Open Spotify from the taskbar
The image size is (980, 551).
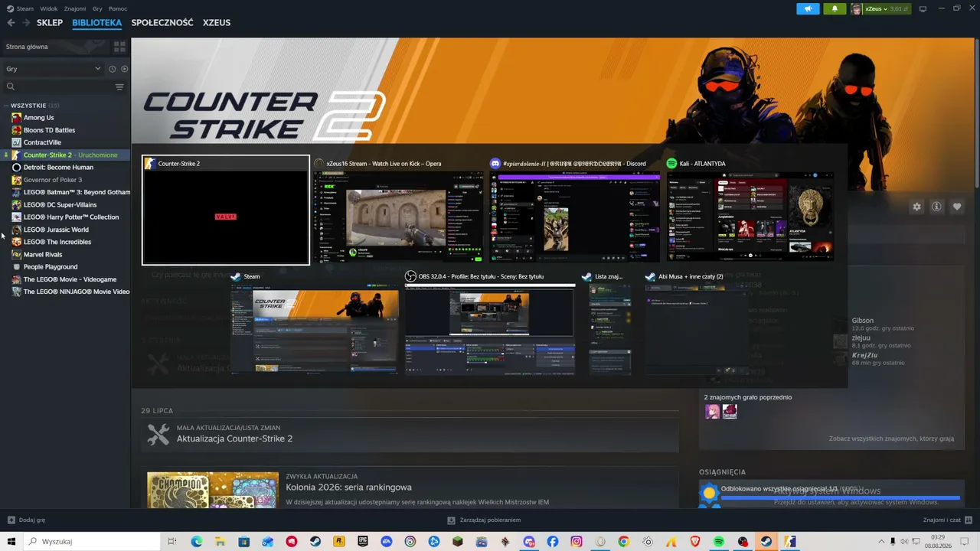pyautogui.click(x=719, y=542)
